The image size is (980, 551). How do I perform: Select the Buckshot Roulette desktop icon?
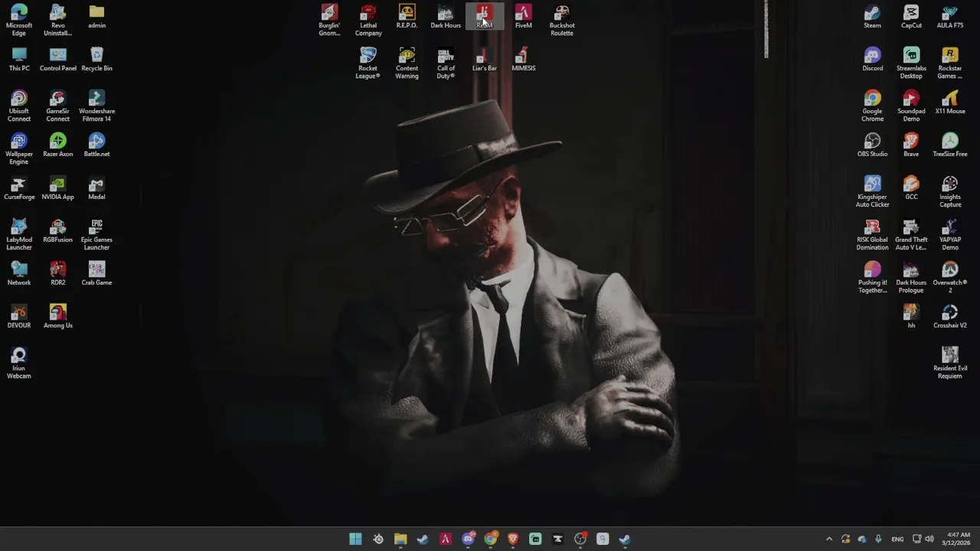tap(562, 21)
